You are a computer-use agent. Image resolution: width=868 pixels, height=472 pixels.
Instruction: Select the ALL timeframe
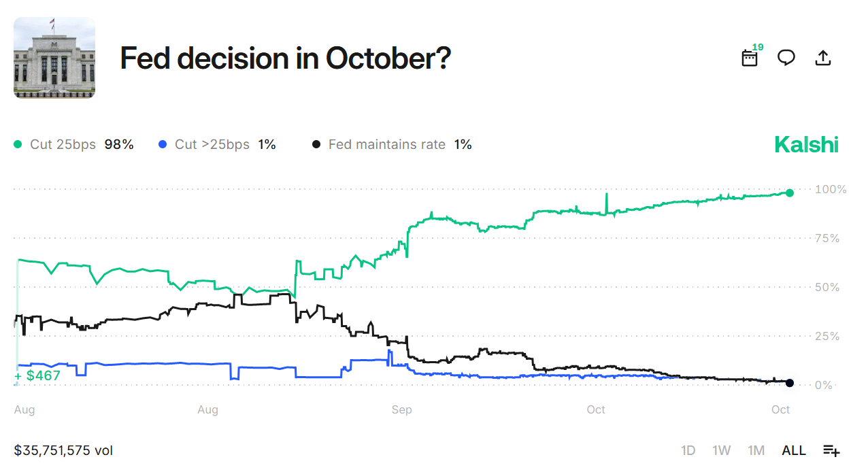793,450
